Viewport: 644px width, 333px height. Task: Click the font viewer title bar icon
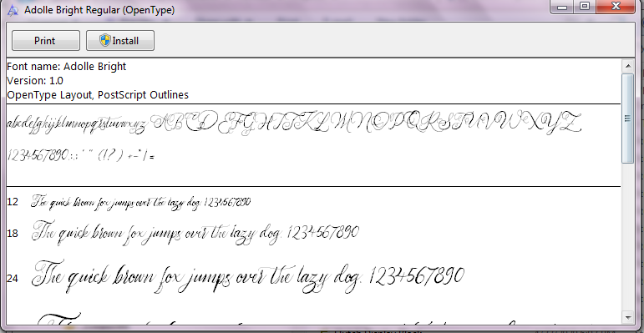coord(13,10)
